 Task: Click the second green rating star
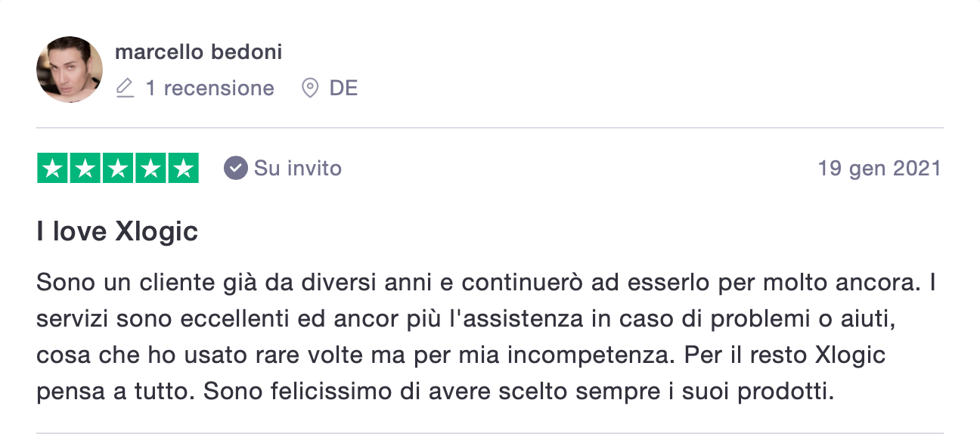pos(85,168)
